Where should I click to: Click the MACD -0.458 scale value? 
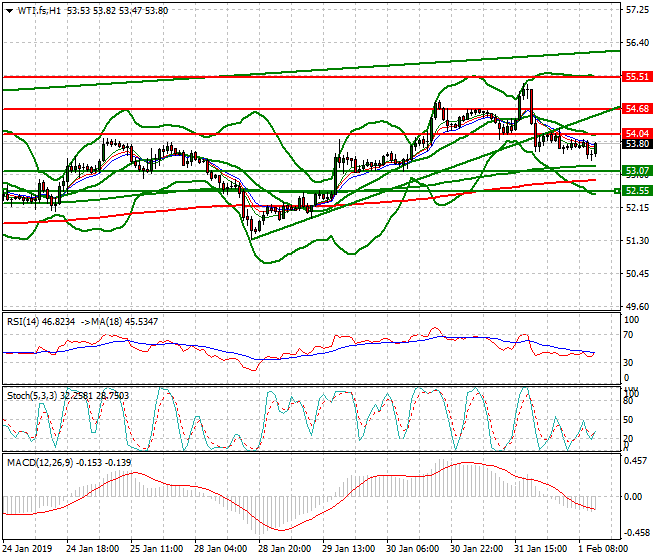tap(636, 533)
